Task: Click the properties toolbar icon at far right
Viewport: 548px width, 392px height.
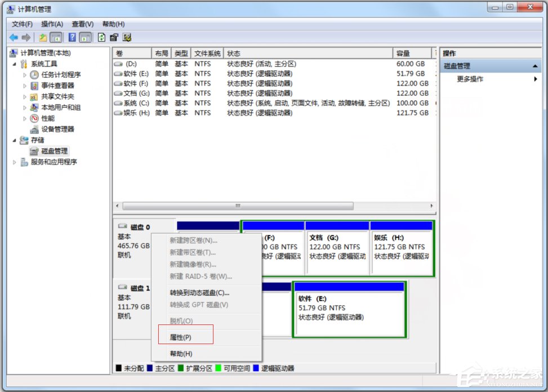Action: [128, 37]
